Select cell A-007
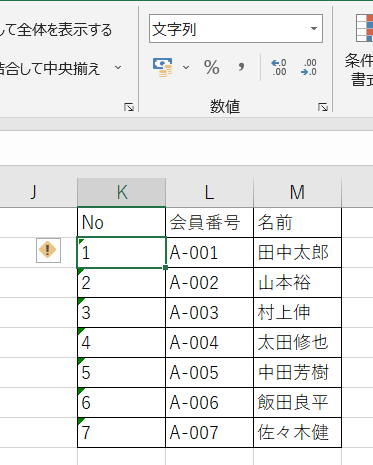 tap(209, 432)
